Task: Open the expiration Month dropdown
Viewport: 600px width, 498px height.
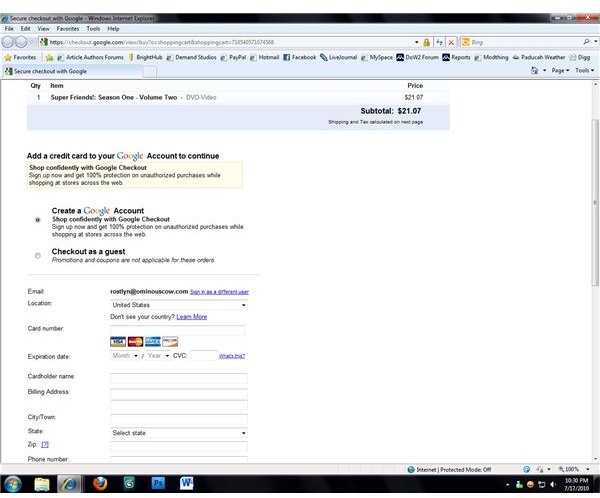Action: pos(125,356)
